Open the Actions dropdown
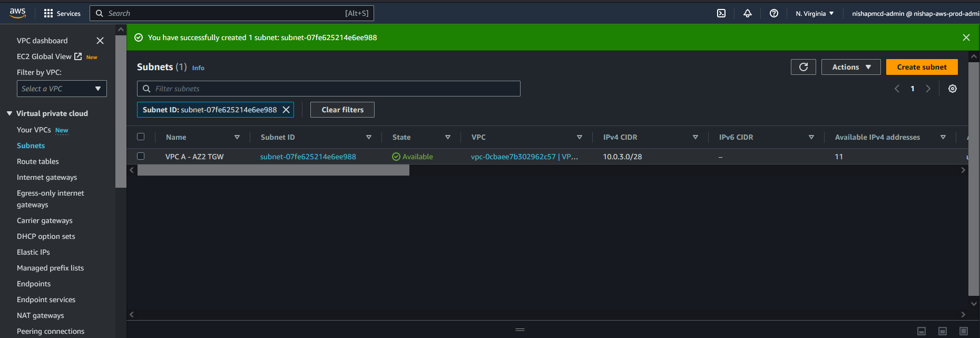The height and width of the screenshot is (338, 980). point(850,67)
